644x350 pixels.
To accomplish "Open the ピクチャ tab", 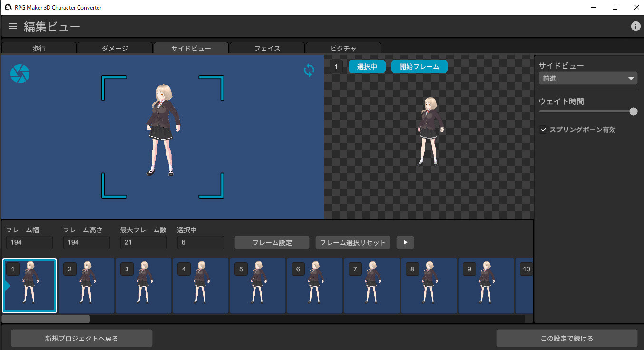I will 343,48.
